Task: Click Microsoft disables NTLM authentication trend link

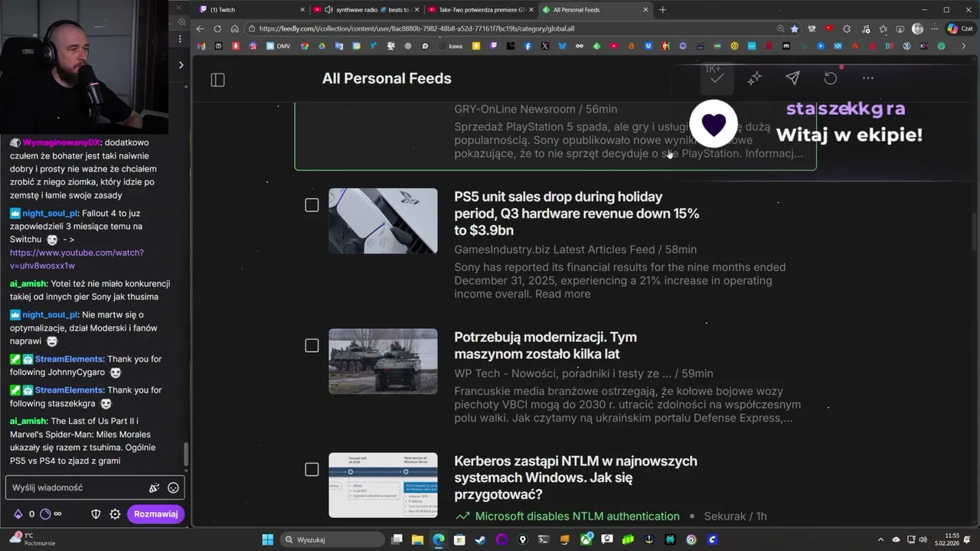Action: 577,517
